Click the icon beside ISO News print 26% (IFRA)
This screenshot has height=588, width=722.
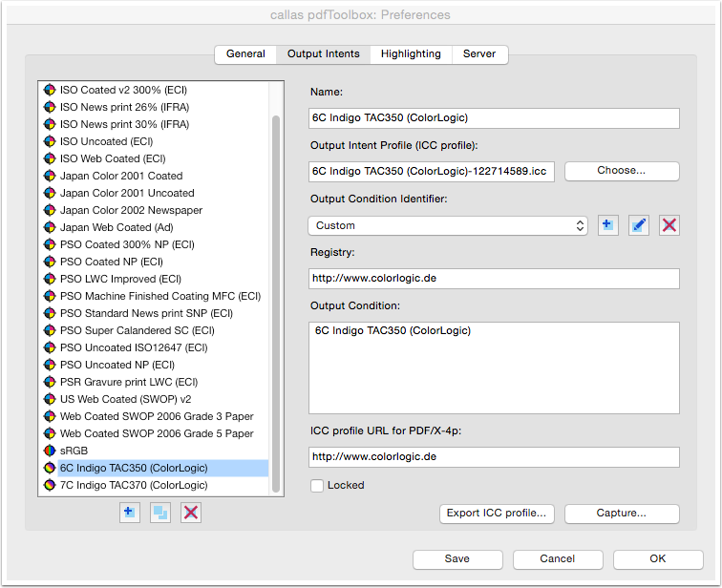pyautogui.click(x=50, y=107)
